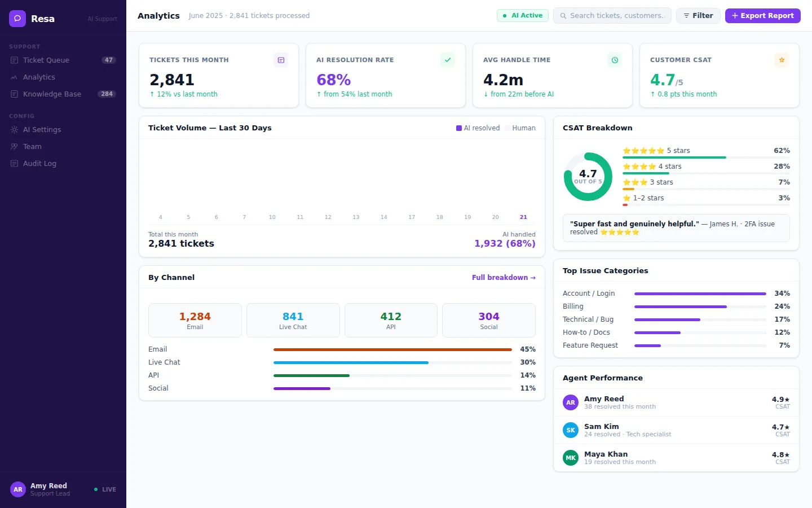The width and height of the screenshot is (812, 508).
Task: Select the 304 Social channel card
Action: click(489, 321)
